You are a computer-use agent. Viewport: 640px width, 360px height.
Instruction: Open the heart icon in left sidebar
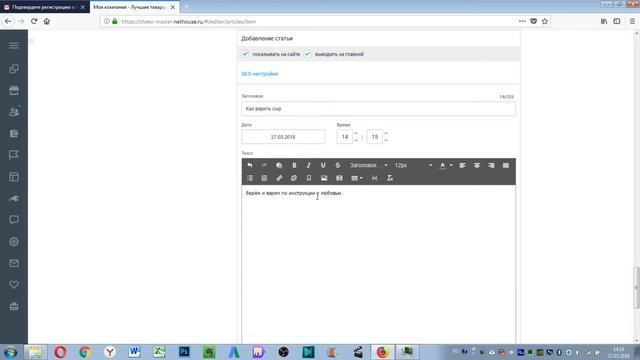pyautogui.click(x=14, y=284)
